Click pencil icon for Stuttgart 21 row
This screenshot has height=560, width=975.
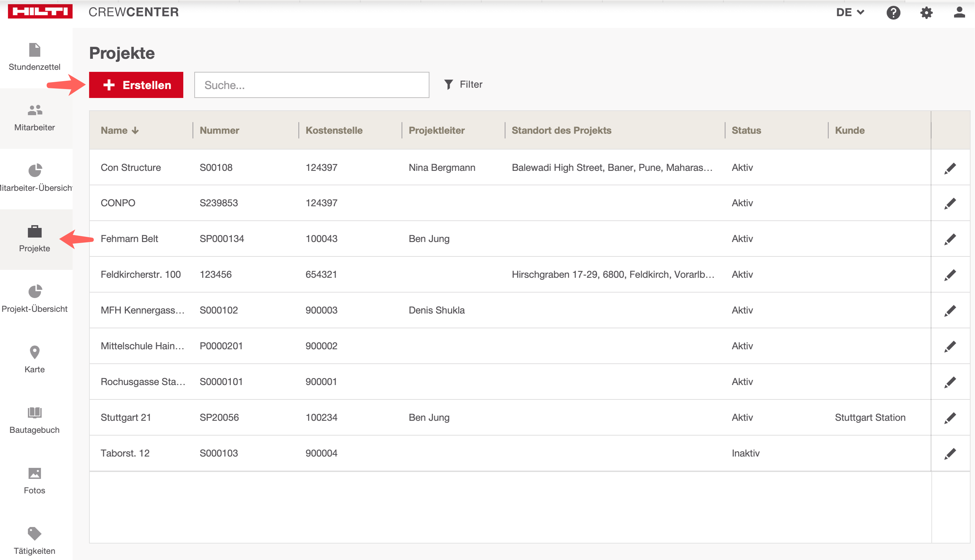[950, 418]
